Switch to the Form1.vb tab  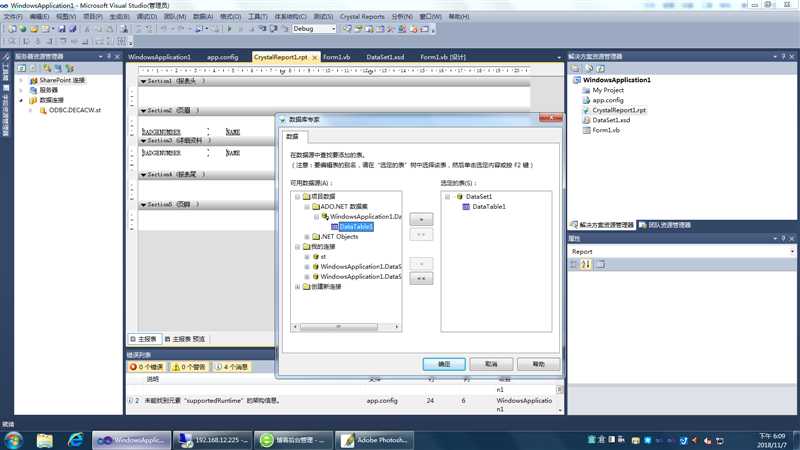pos(336,57)
